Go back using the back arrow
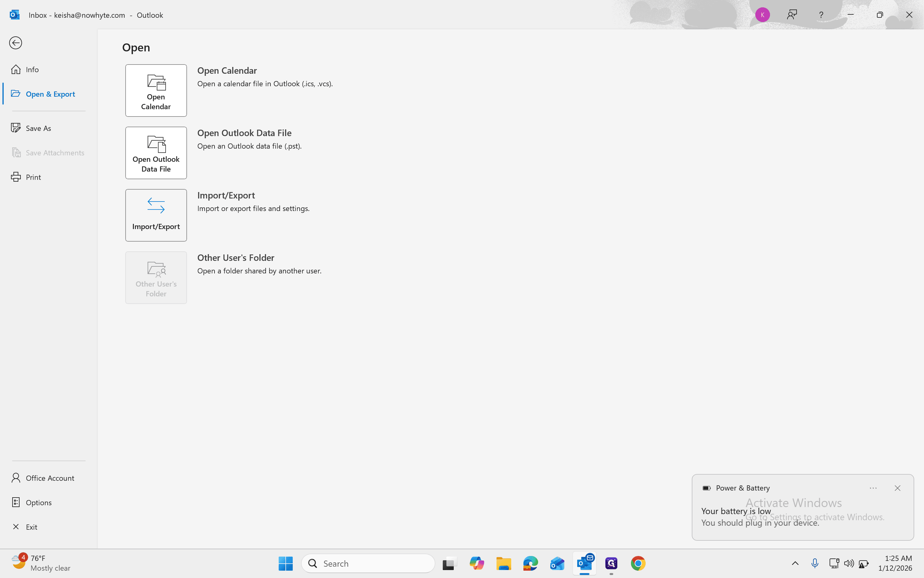This screenshot has width=924, height=578. point(16,43)
